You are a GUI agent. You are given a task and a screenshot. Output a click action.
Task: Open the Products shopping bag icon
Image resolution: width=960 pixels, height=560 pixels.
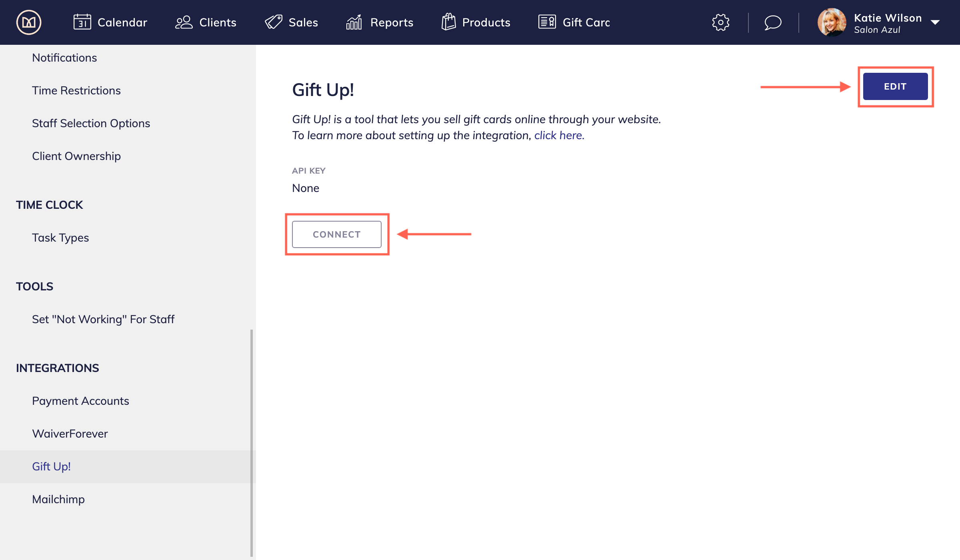[x=448, y=22]
